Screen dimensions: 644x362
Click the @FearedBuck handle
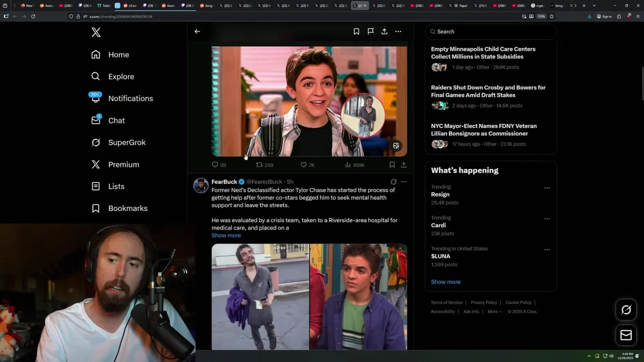[264, 182]
